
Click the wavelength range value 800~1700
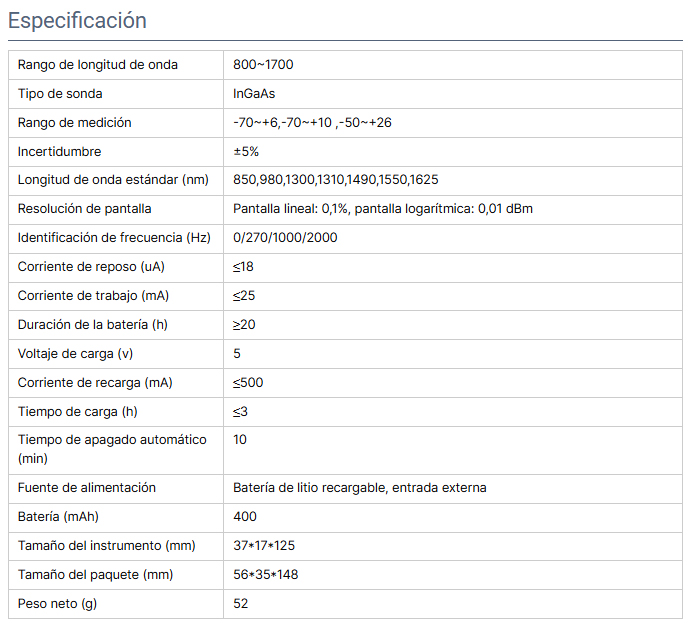[x=263, y=65]
